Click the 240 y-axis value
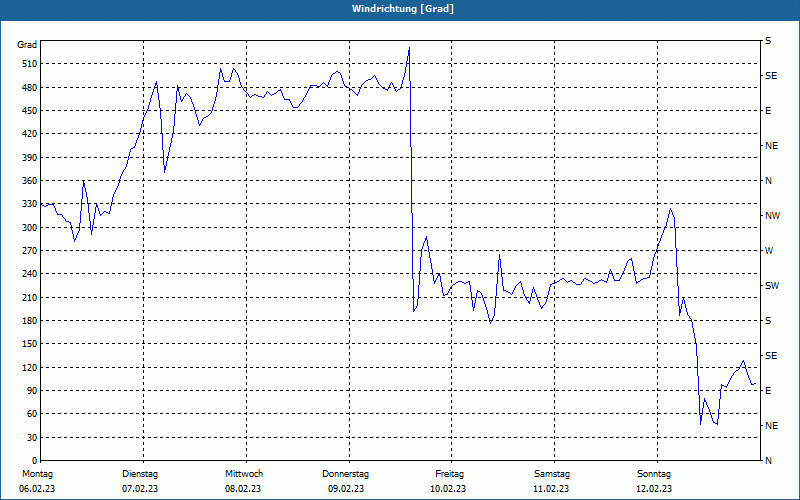 pos(30,274)
